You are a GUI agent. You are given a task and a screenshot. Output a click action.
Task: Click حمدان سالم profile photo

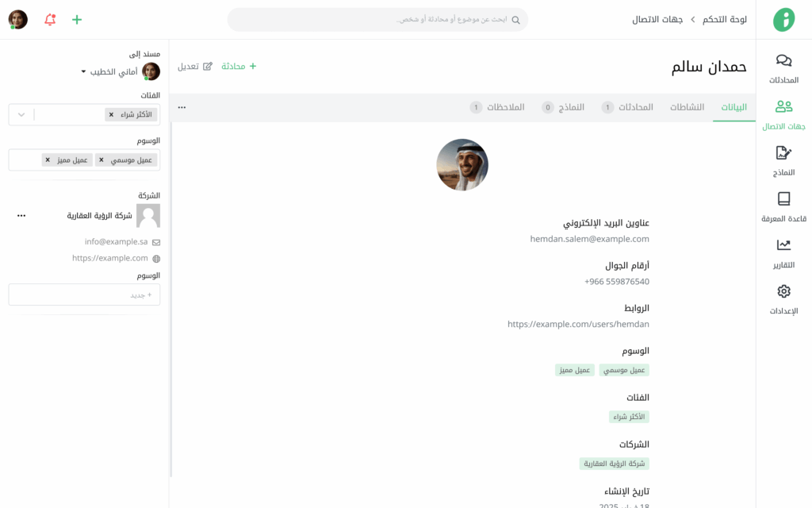(462, 165)
